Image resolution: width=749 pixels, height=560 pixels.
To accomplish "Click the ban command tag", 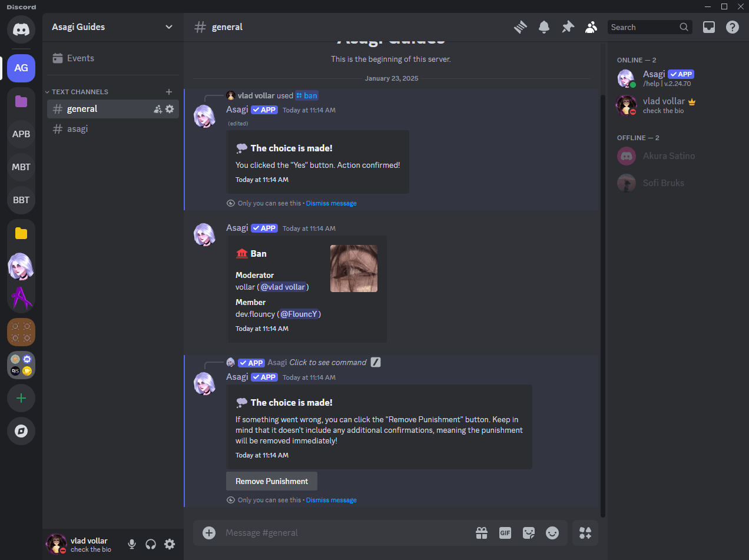I will pyautogui.click(x=307, y=95).
